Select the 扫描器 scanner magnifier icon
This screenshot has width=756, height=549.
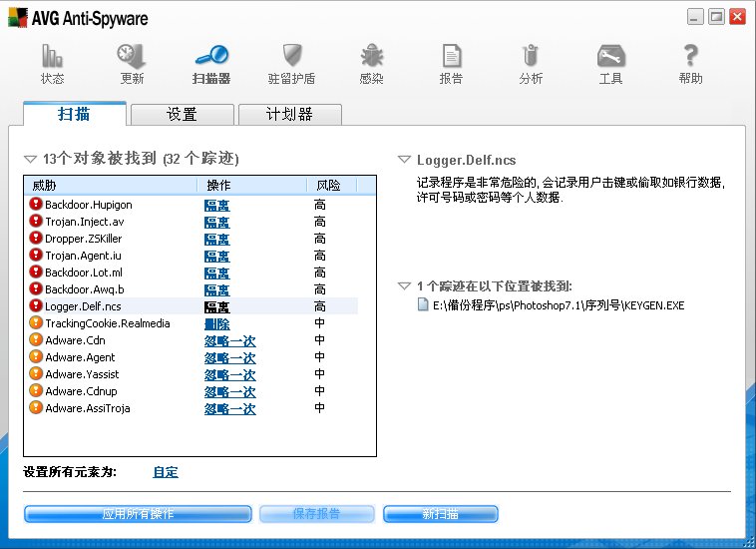[x=211, y=56]
